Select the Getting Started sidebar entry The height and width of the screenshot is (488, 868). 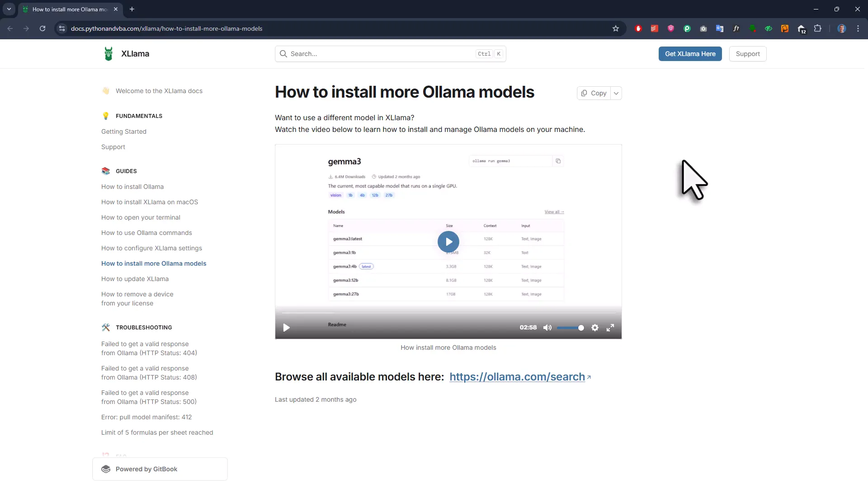[124, 131]
